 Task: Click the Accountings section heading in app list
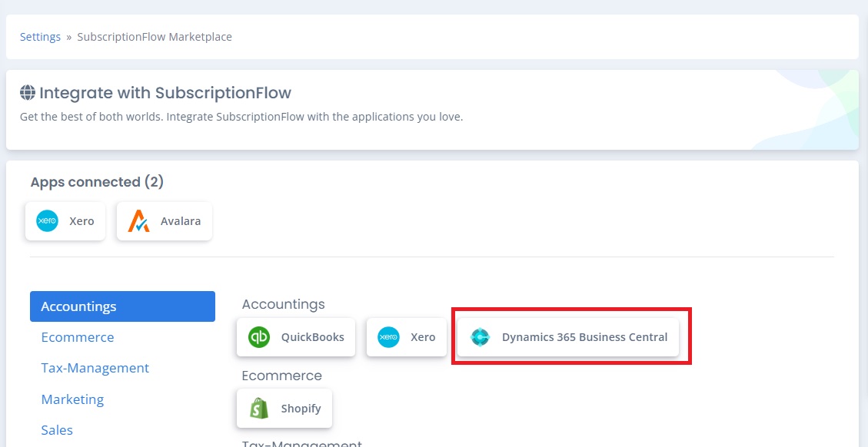[x=284, y=304]
